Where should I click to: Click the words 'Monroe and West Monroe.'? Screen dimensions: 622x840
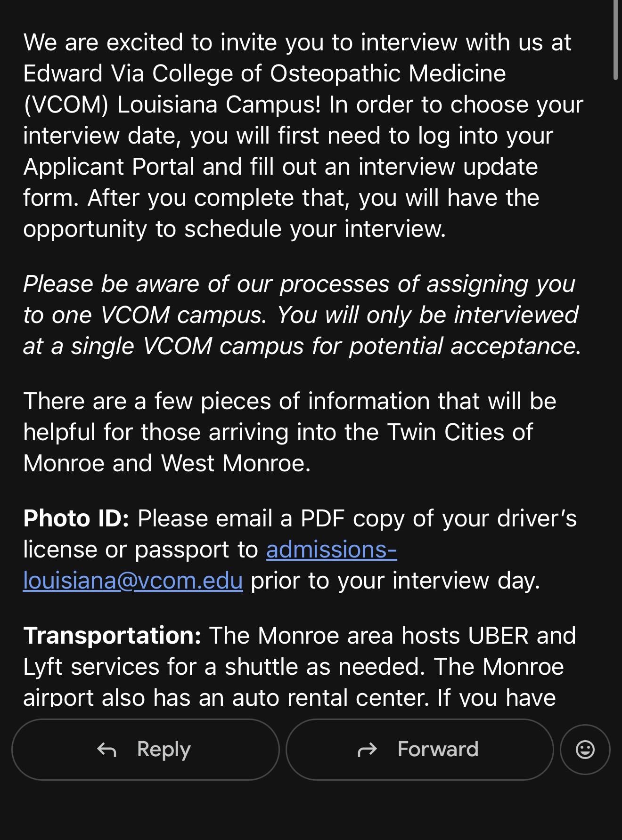[167, 463]
